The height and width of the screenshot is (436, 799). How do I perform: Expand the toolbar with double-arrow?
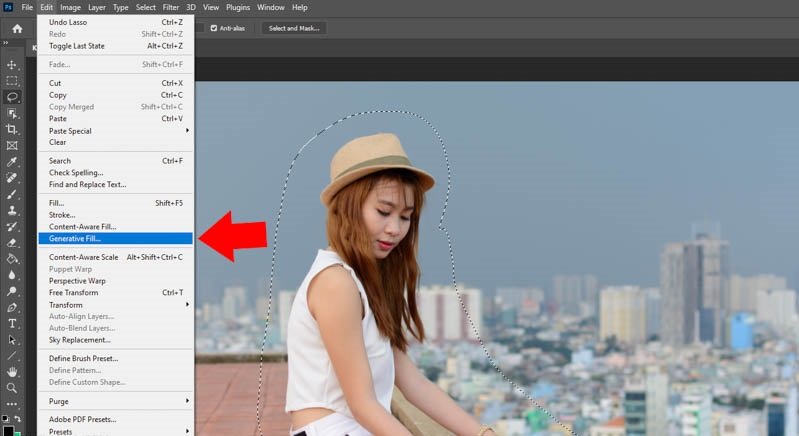[5, 44]
